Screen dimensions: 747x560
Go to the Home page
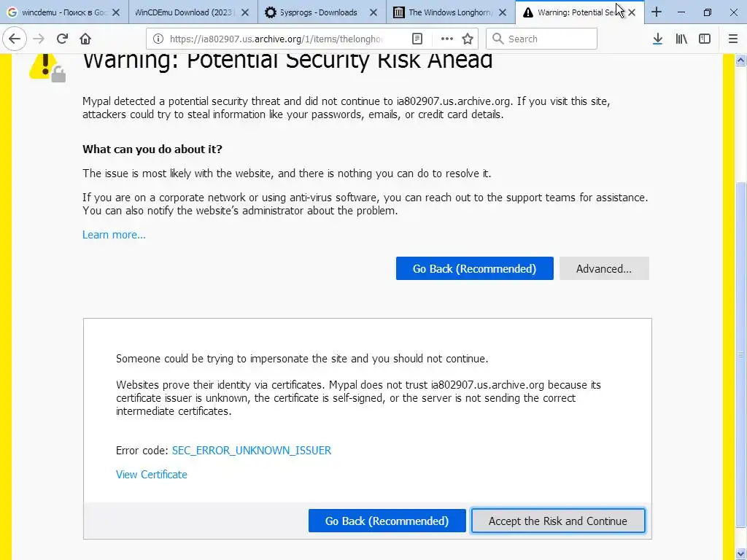click(85, 39)
